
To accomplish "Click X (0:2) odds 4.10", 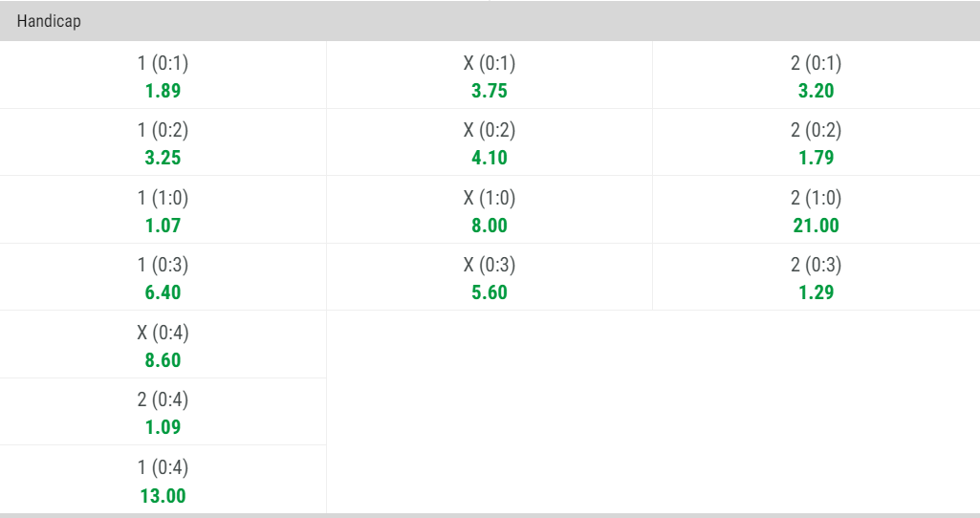I will pos(490,142).
